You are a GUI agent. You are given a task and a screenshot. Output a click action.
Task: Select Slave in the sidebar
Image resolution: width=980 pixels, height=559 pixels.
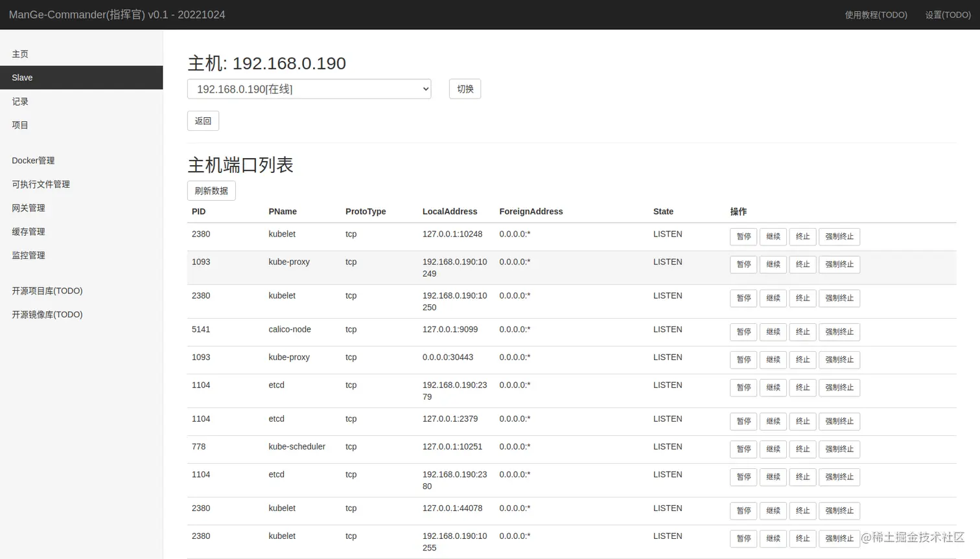[81, 78]
